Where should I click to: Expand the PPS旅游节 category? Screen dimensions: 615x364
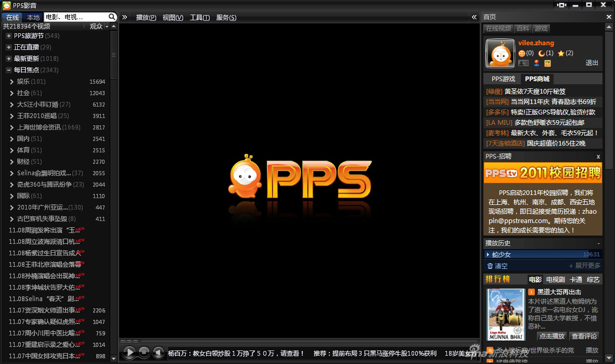pyautogui.click(x=9, y=36)
